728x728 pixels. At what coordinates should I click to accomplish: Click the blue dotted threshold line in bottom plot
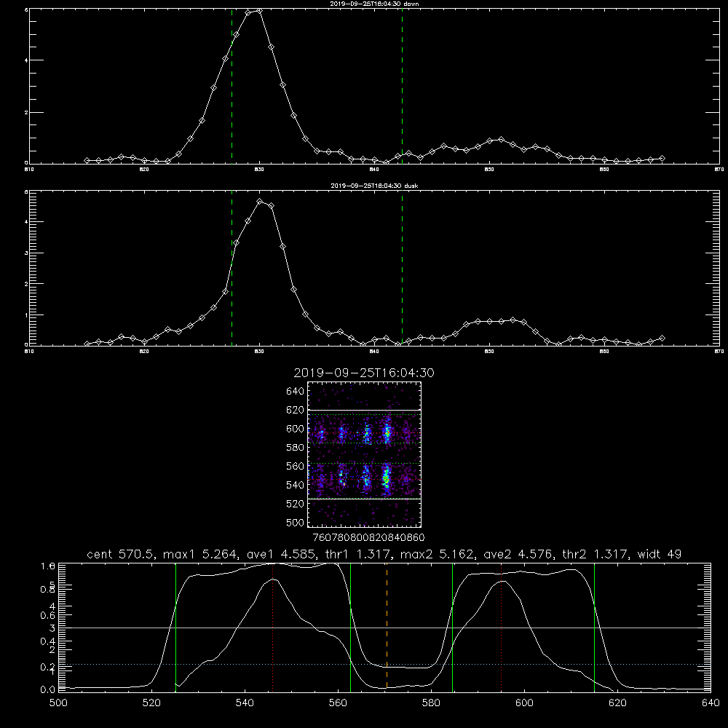(x=384, y=665)
